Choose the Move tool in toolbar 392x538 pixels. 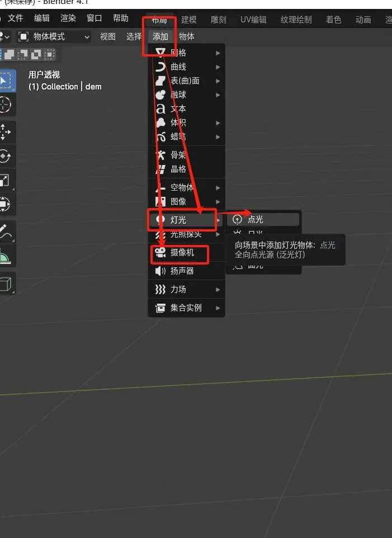(6, 133)
